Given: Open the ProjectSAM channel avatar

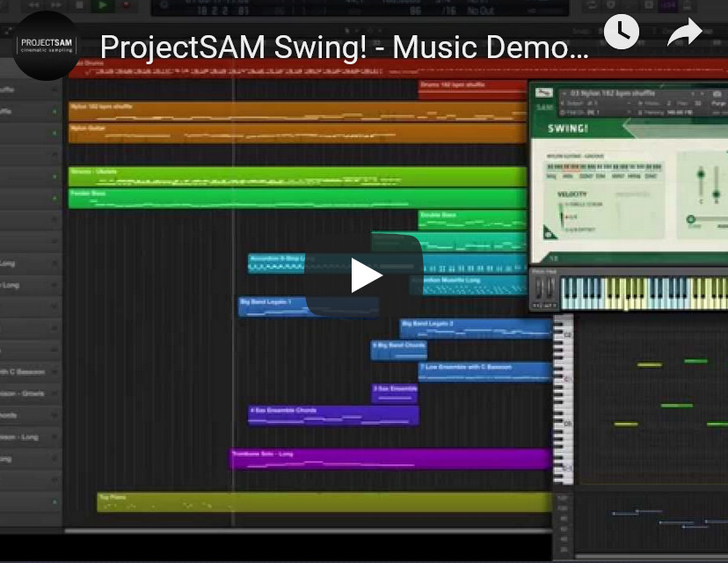Looking at the screenshot, I should (x=47, y=46).
